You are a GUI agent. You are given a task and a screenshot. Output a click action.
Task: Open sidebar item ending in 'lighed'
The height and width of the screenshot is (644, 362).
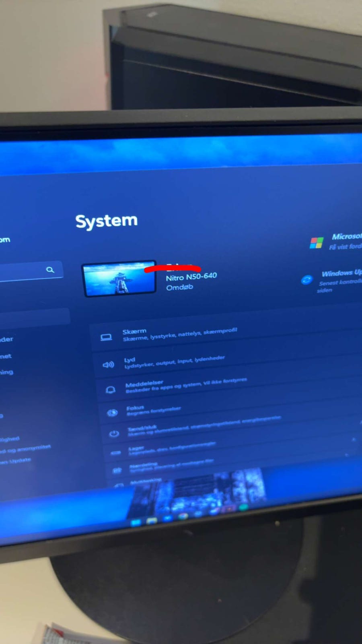coord(10,439)
